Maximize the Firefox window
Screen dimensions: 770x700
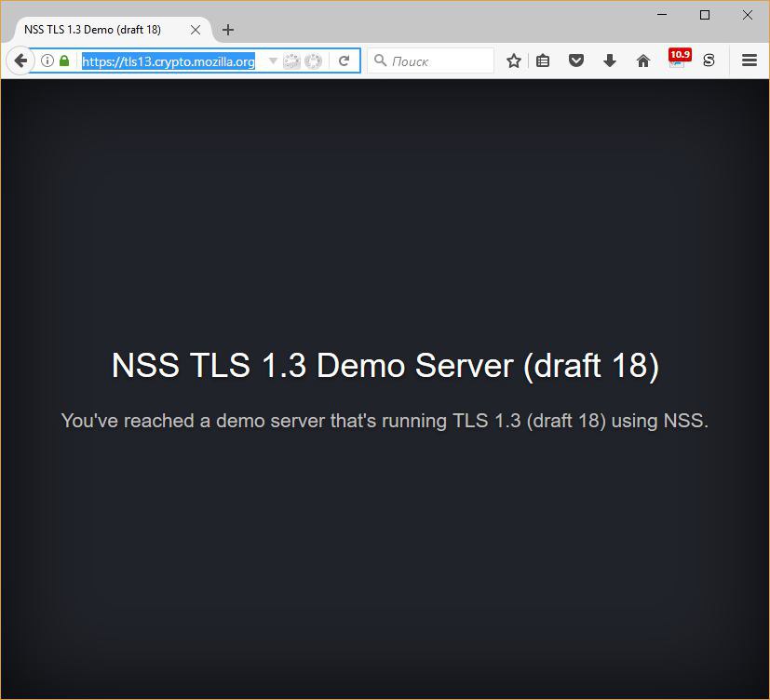tap(705, 15)
